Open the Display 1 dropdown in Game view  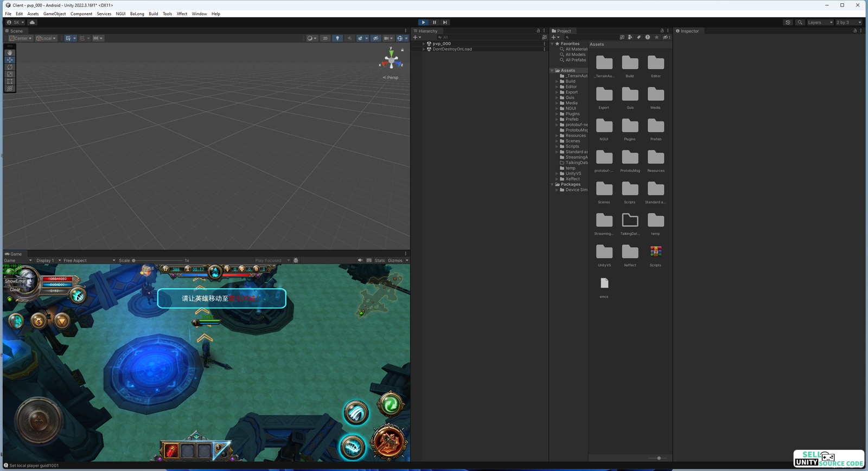[48, 260]
